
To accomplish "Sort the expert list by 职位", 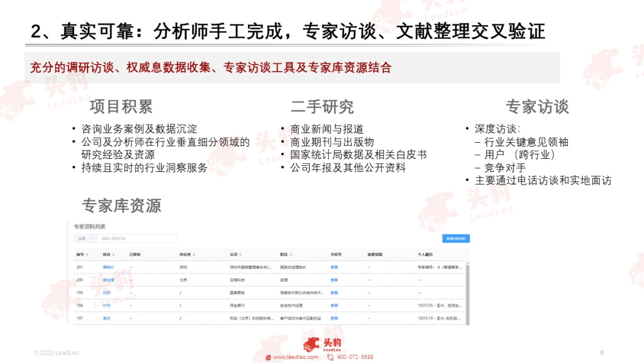I will pos(291,254).
